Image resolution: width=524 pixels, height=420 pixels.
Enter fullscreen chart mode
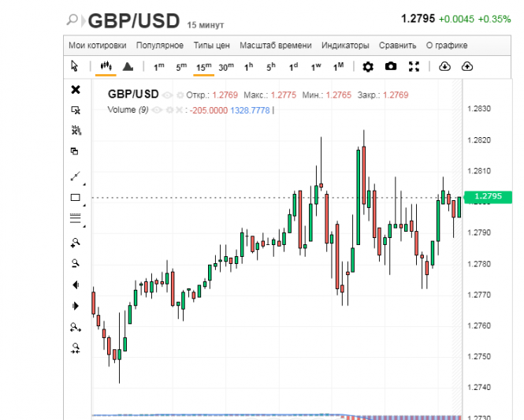(x=414, y=67)
